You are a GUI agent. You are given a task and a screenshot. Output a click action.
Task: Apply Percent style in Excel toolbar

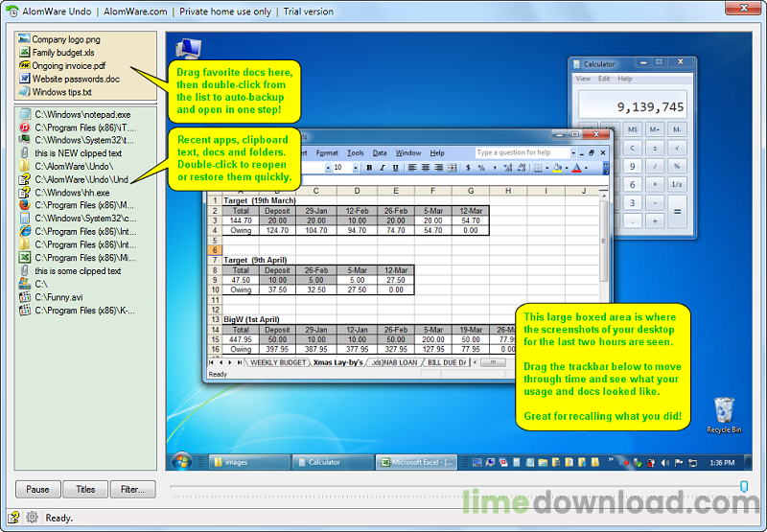[x=481, y=168]
